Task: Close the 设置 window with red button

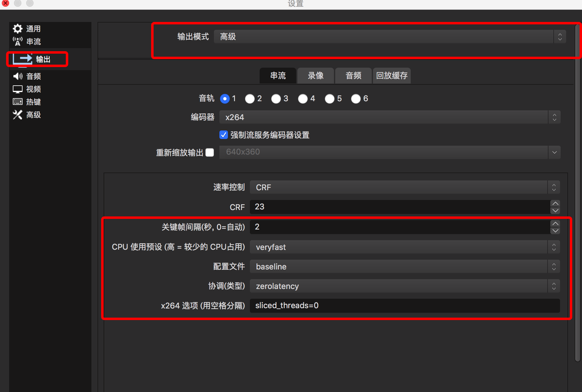Action: point(5,3)
